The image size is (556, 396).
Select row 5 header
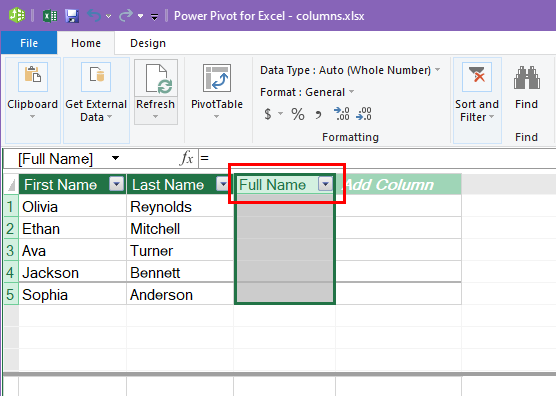(x=11, y=295)
